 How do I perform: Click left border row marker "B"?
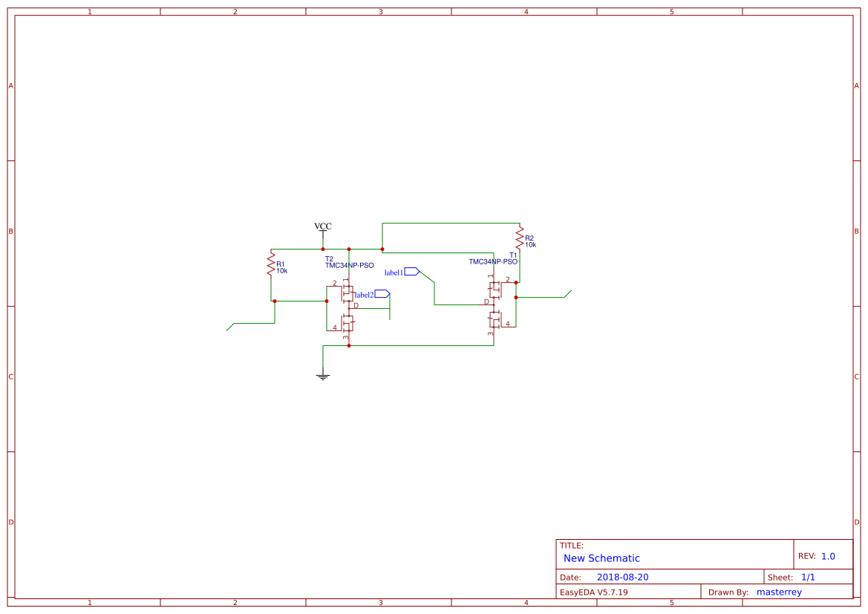(10, 232)
